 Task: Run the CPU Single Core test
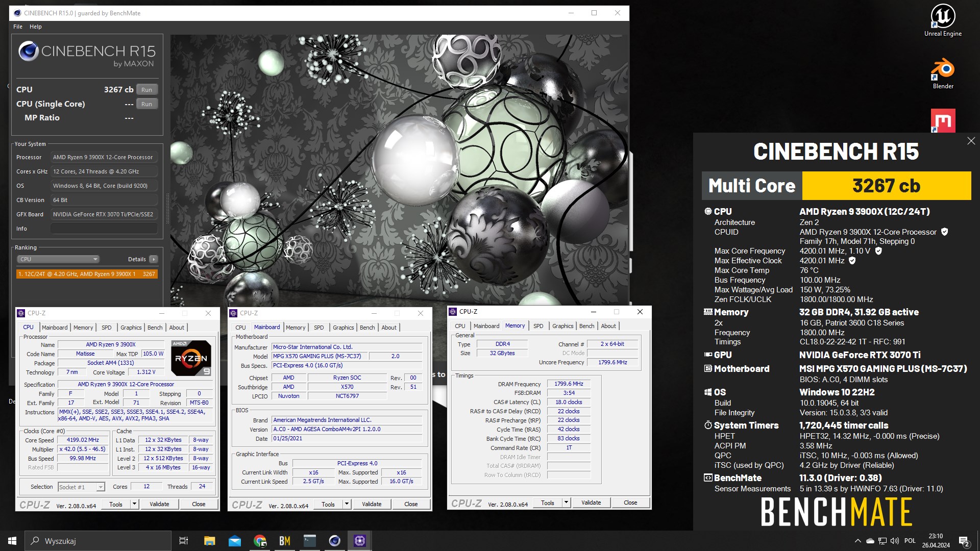click(x=147, y=104)
